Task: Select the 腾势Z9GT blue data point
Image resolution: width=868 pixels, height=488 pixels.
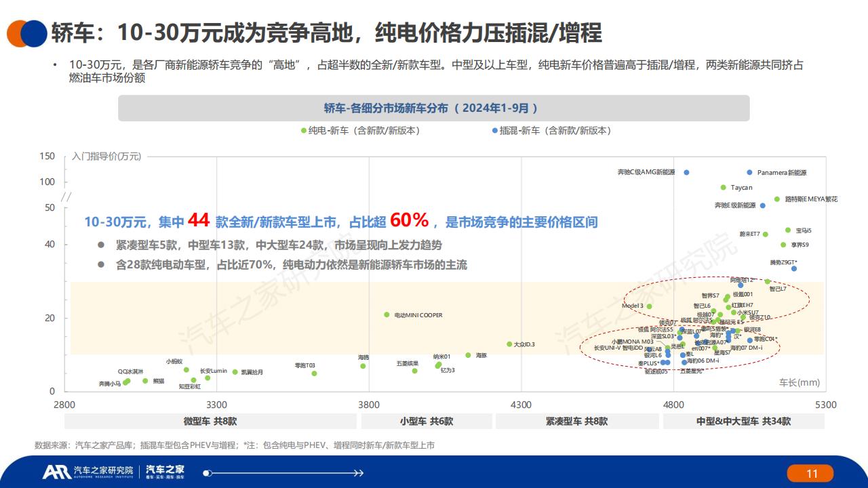Action: click(794, 269)
